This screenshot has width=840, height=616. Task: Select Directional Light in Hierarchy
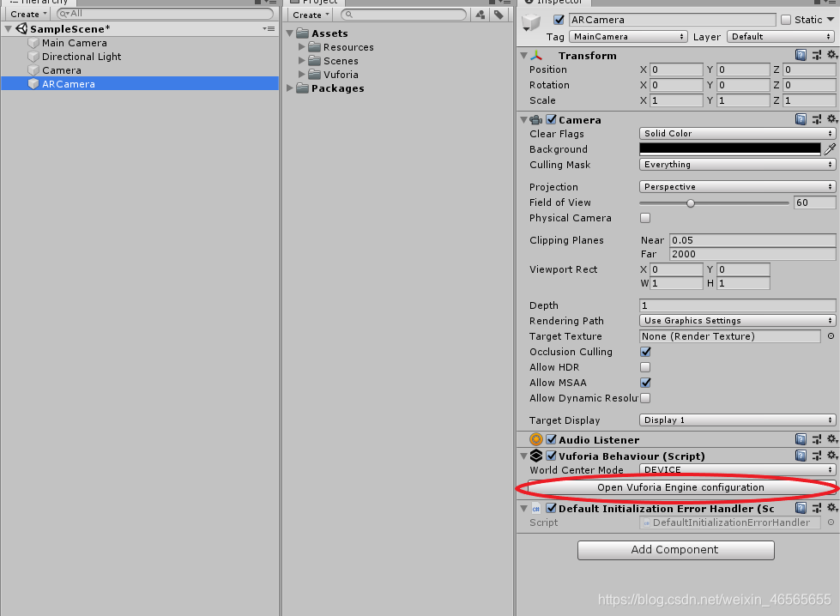pos(82,57)
